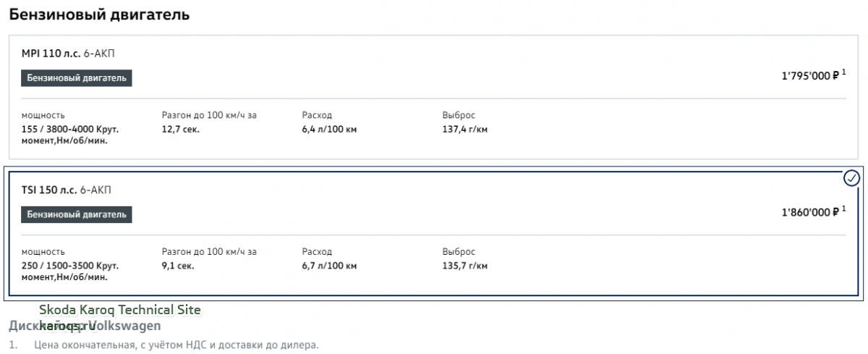Click the checkmark icon on TSI card
Screen dimensions: 868x354
point(852,177)
